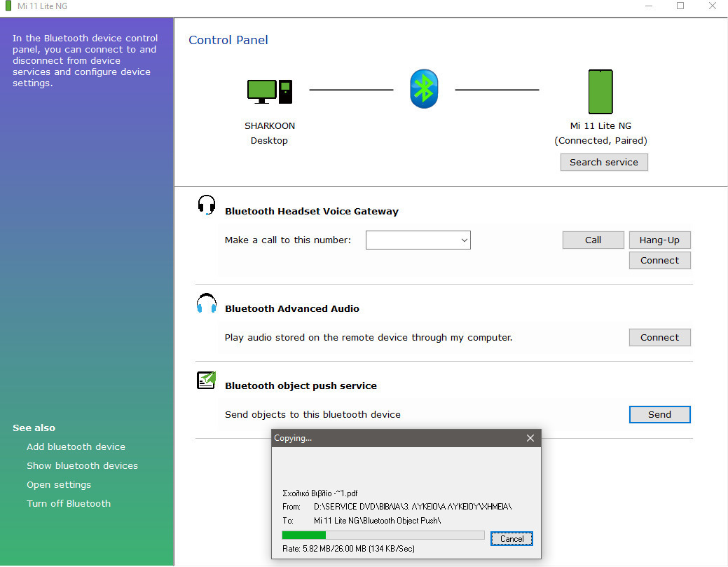Image resolution: width=728 pixels, height=567 pixels.
Task: Click the From path D:\SERVICE DVD
Action: coord(413,507)
